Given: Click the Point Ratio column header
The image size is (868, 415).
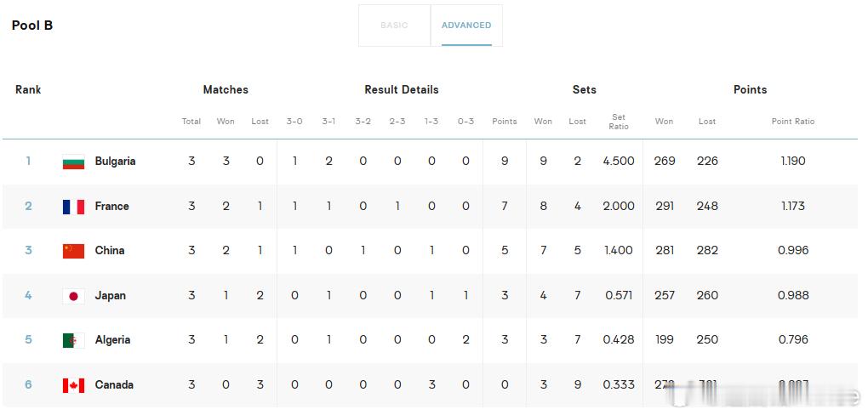Looking at the screenshot, I should click(793, 121).
